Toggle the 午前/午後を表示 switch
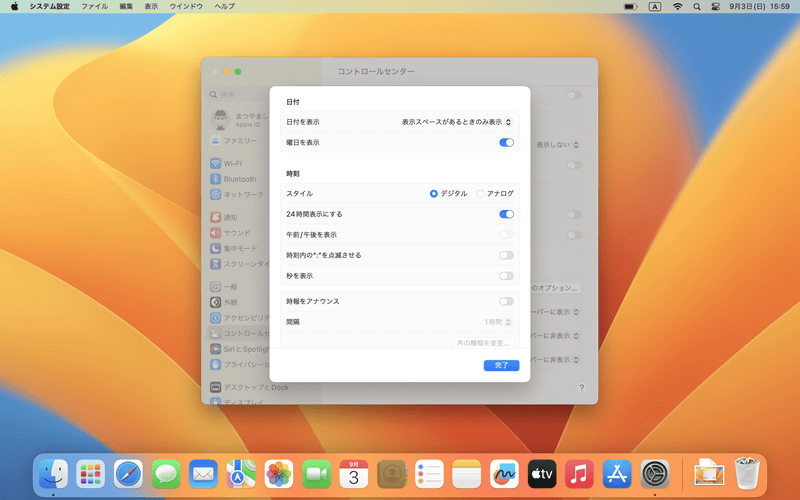 point(506,235)
